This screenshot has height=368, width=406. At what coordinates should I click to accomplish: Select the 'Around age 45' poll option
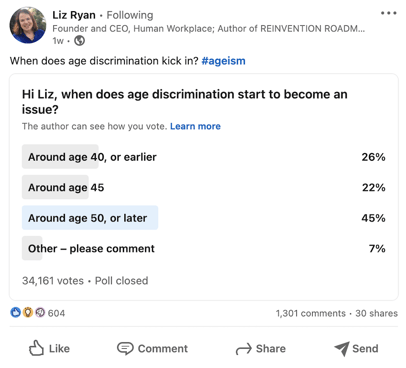(x=204, y=187)
